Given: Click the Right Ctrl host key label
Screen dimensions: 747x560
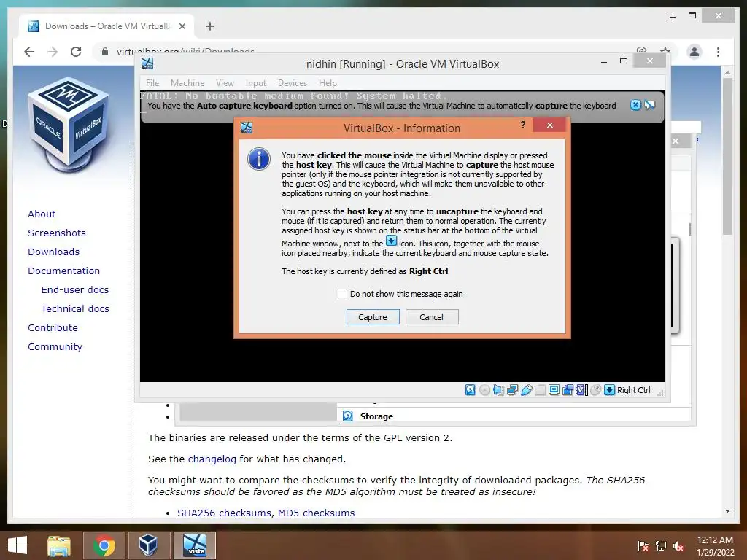Looking at the screenshot, I should coord(634,390).
